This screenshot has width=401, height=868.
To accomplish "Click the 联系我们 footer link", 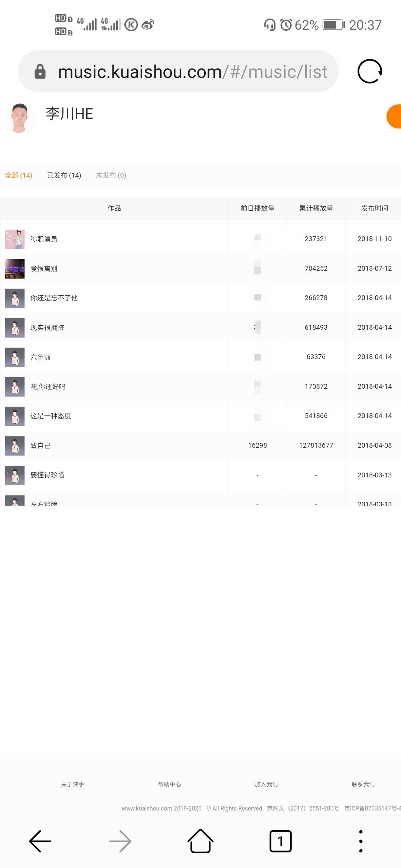I will [x=363, y=784].
